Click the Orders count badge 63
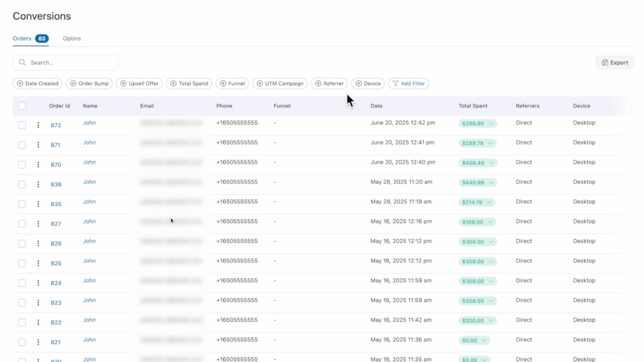The image size is (644, 362). tap(42, 38)
